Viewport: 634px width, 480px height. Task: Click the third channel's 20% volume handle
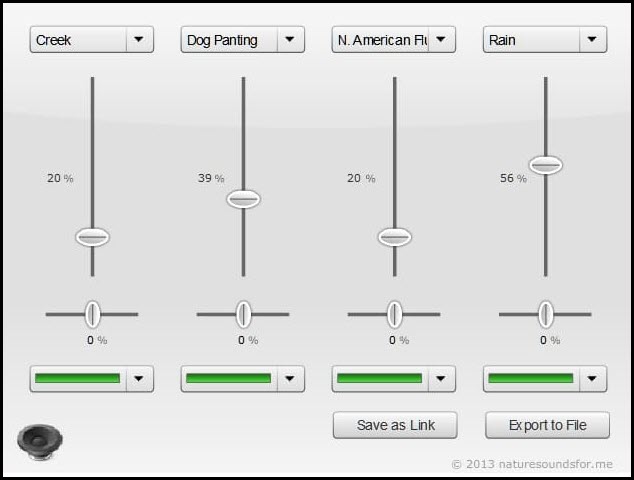[x=394, y=237]
